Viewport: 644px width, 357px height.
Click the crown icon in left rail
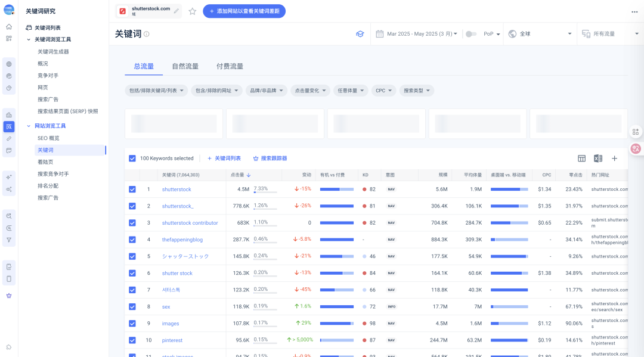pos(8,296)
